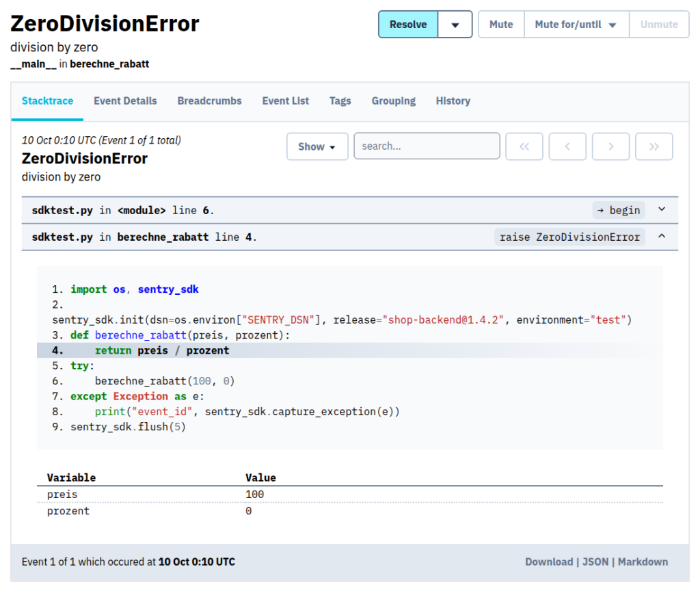700x589 pixels.
Task: Click the 'begin' frame label
Action: click(x=619, y=210)
